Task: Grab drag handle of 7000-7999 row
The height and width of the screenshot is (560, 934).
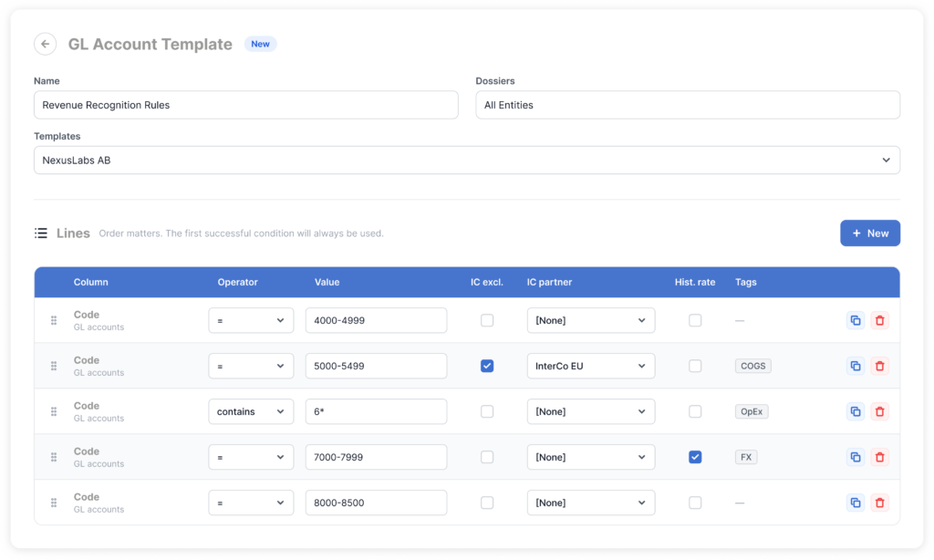Action: tap(54, 457)
